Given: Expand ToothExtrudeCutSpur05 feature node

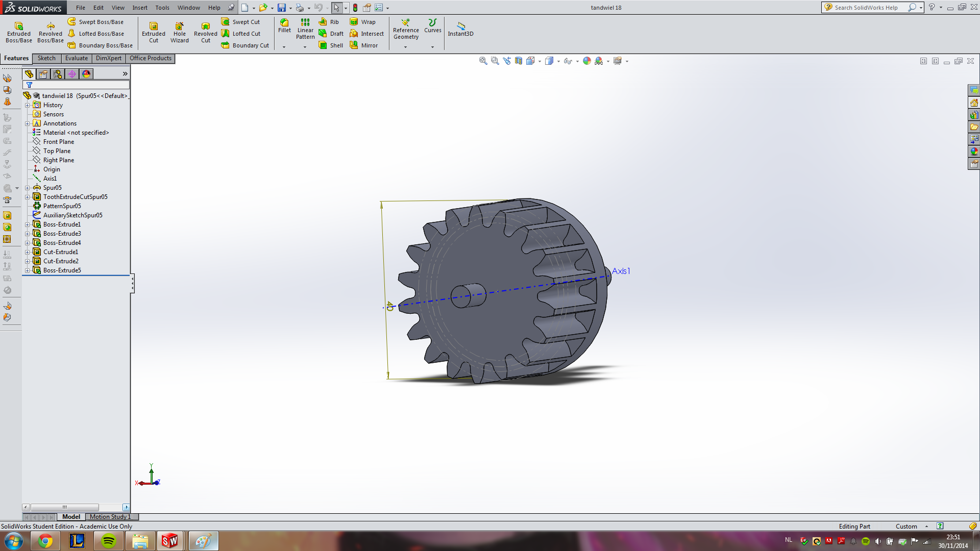Looking at the screenshot, I should tap(28, 197).
